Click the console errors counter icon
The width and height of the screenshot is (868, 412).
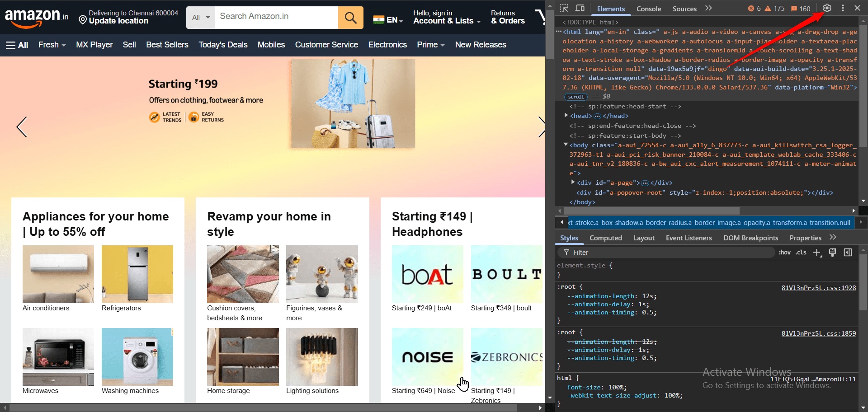pos(751,8)
